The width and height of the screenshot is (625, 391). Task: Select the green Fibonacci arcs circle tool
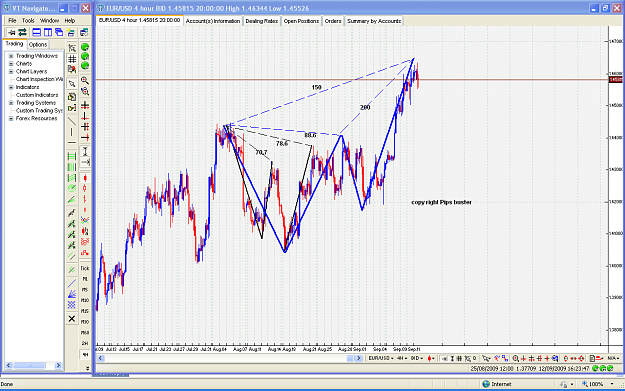tap(72, 188)
